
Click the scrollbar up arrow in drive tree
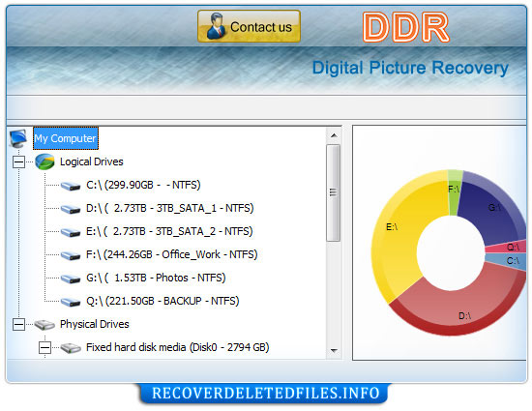(334, 135)
